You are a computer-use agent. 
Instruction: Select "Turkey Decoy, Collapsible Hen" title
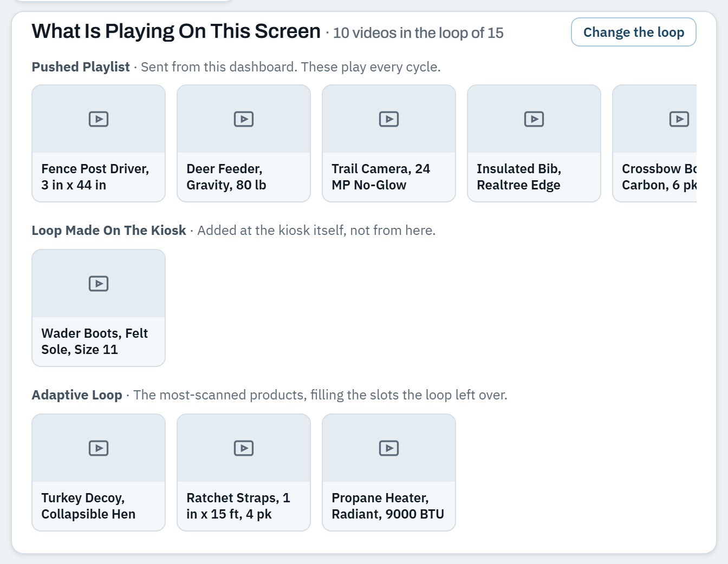click(x=88, y=506)
